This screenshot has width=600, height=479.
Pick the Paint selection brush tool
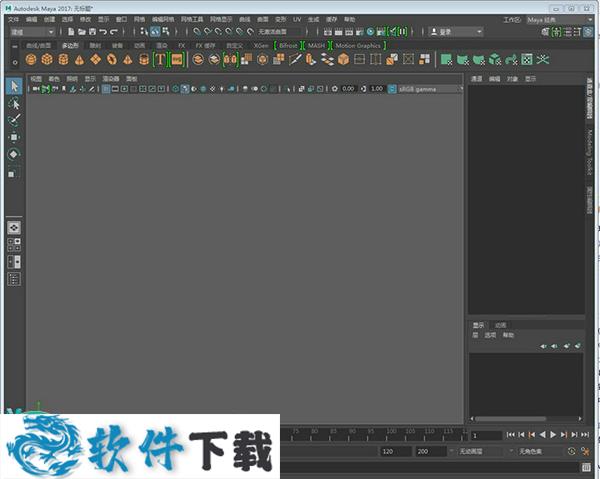click(14, 120)
